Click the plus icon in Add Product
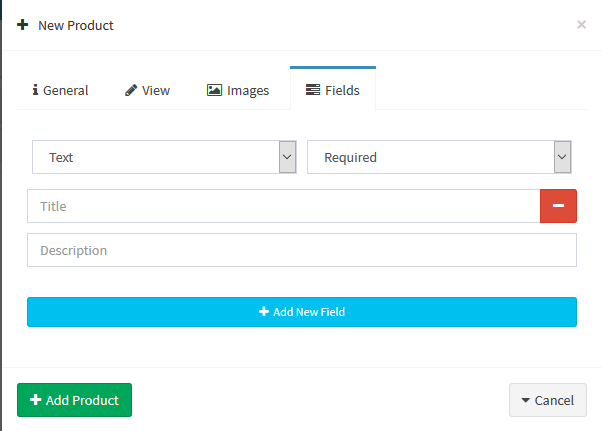The image size is (602, 431). click(x=36, y=400)
